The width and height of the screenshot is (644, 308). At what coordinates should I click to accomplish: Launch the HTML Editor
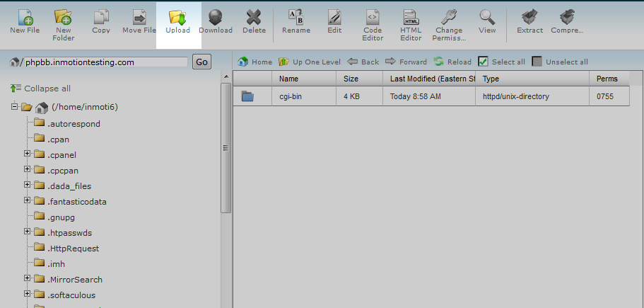[411, 25]
